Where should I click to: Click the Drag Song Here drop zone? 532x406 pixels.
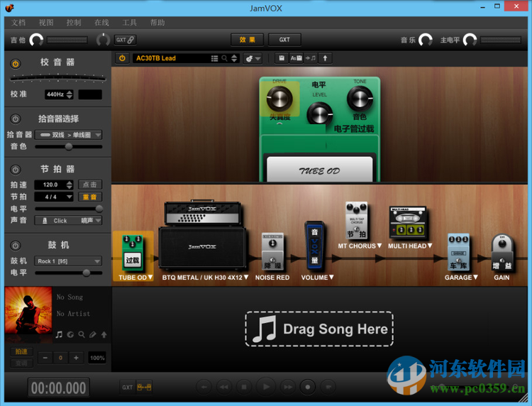[319, 329]
